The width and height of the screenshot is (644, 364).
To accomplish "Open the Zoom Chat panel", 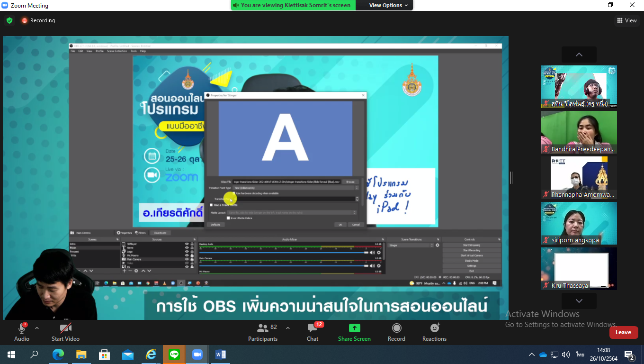I will pyautogui.click(x=313, y=332).
